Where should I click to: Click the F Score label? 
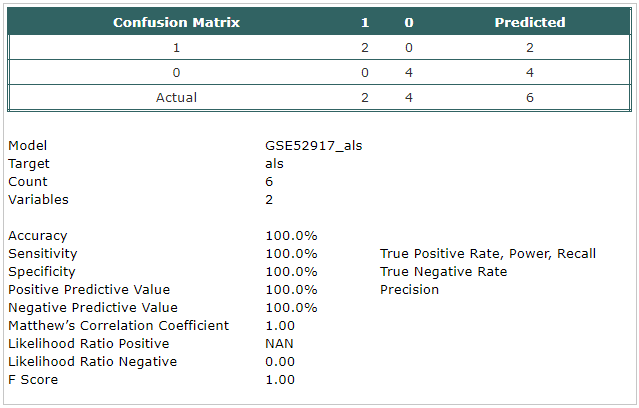tap(33, 379)
